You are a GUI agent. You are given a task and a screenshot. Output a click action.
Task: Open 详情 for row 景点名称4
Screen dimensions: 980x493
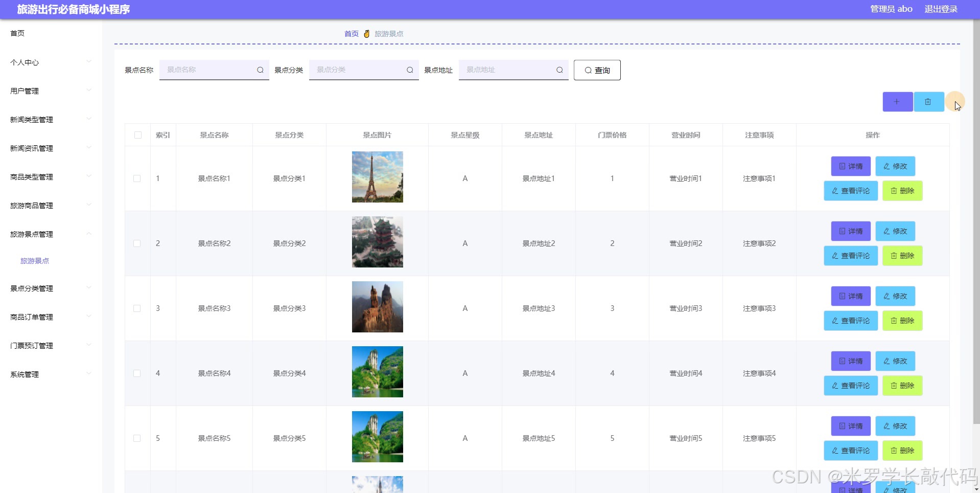pyautogui.click(x=851, y=361)
